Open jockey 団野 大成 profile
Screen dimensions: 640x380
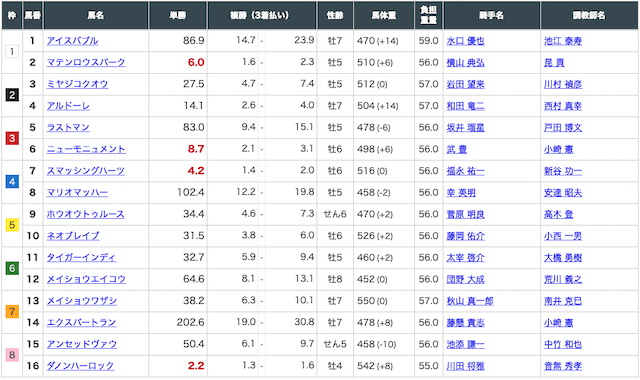465,279
